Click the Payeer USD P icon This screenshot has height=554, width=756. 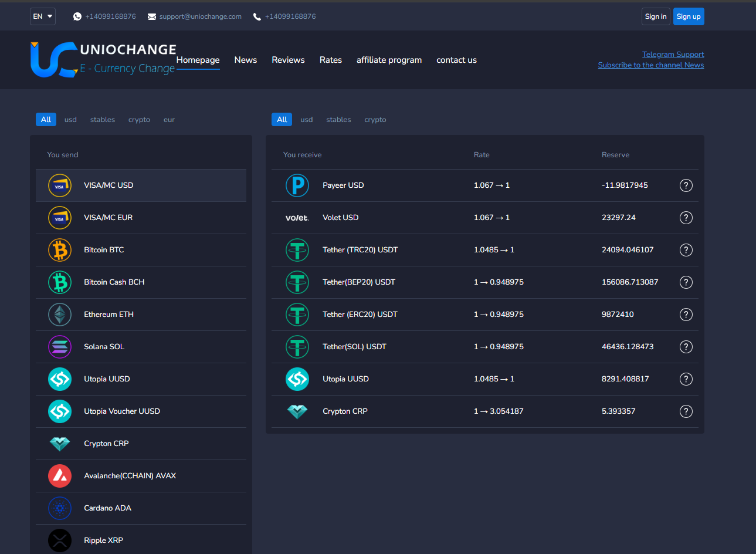(x=297, y=185)
